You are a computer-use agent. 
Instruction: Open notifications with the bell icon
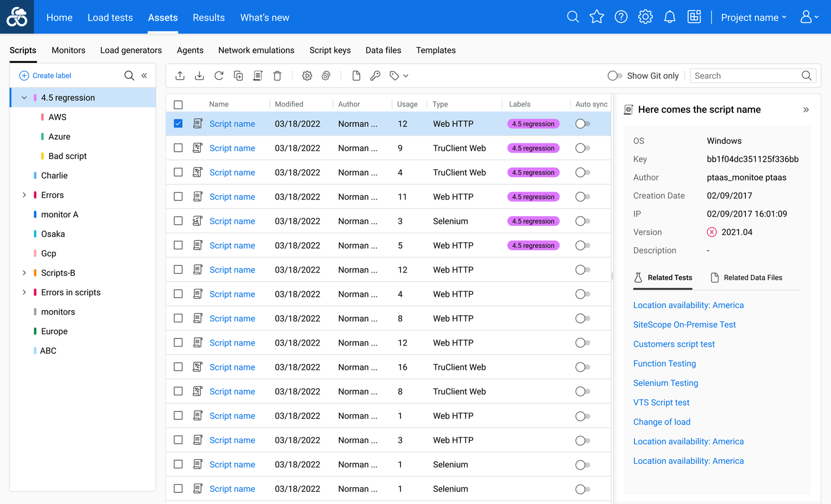click(670, 17)
